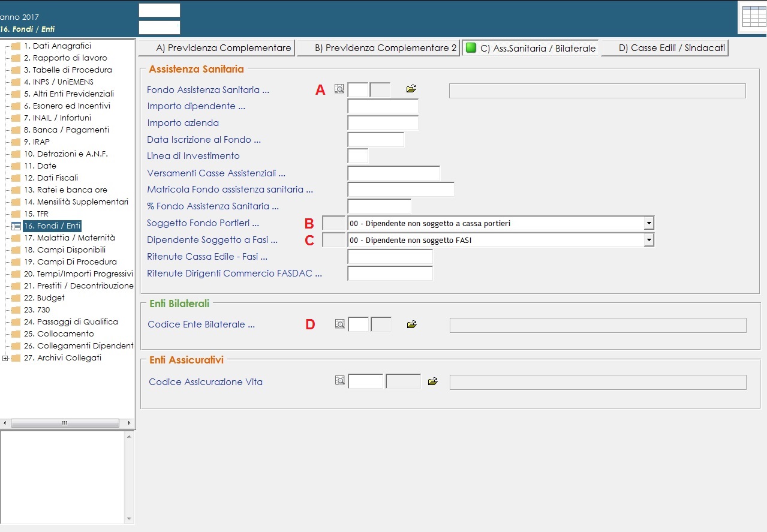Image resolution: width=767 pixels, height=532 pixels.
Task: Click the search icon beside Fondo Assistenza Sanitaria
Action: (x=339, y=89)
